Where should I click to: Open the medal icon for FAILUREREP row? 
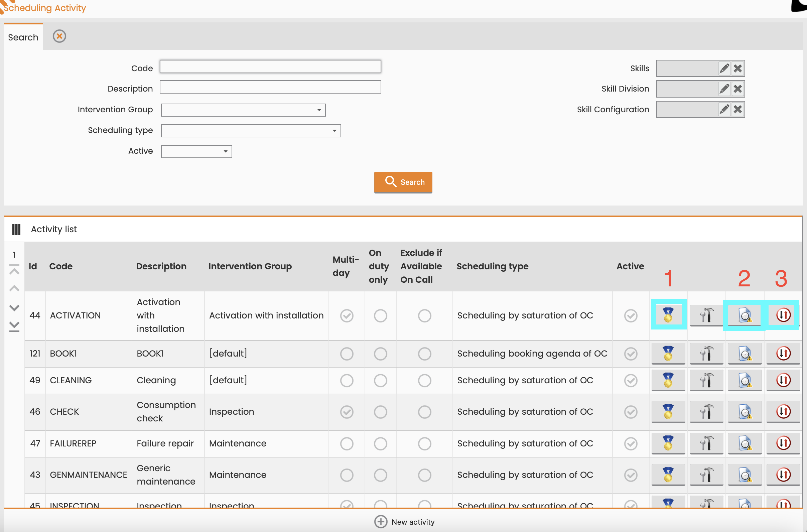tap(668, 443)
